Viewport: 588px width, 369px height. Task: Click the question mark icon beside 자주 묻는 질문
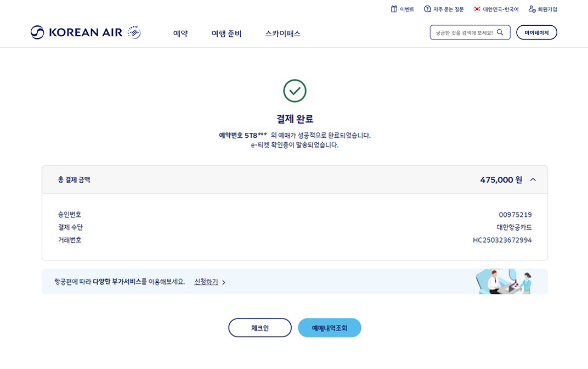point(427,9)
